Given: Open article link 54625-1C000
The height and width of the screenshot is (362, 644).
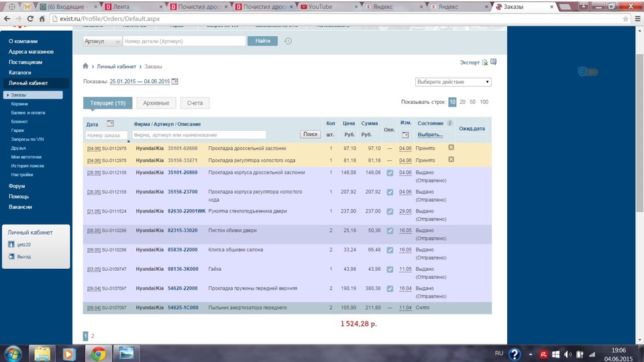Looking at the screenshot, I should [x=182, y=308].
